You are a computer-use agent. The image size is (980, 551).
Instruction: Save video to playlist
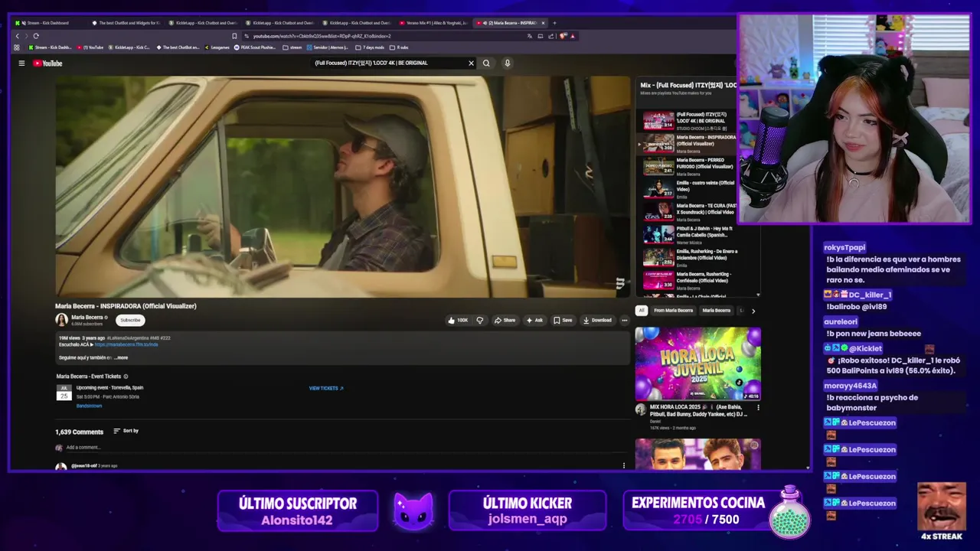coord(563,320)
